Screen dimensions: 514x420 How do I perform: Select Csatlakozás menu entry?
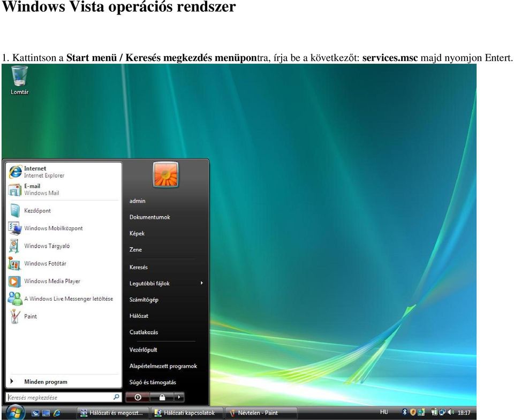[143, 332]
